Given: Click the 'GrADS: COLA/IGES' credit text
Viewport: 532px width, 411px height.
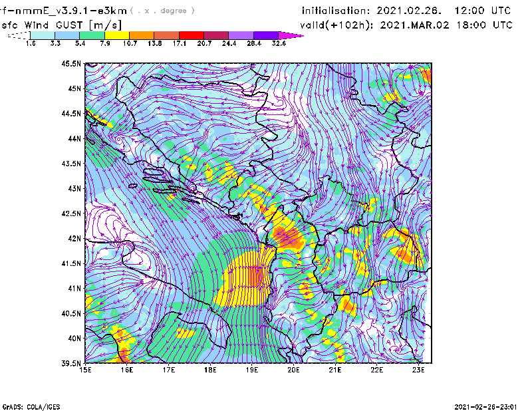Looking at the screenshot, I should (31, 407).
